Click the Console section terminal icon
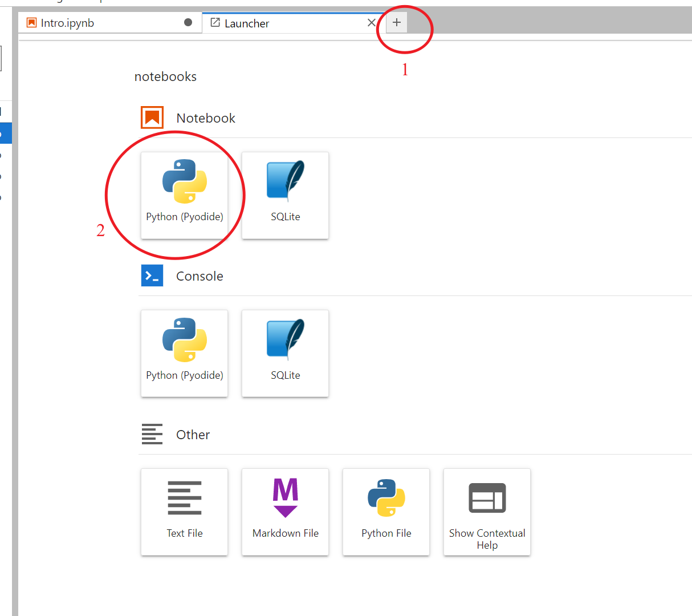This screenshot has height=616, width=692. tap(152, 275)
